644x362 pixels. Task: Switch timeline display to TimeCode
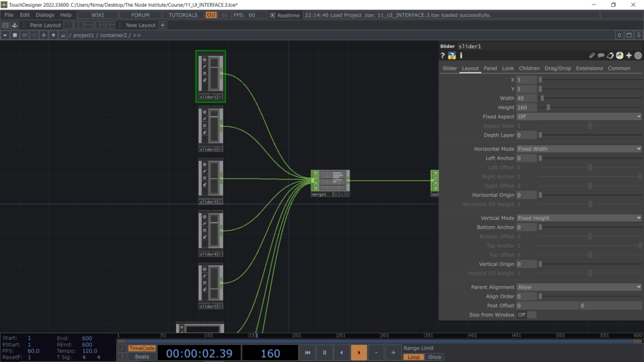tap(142, 348)
